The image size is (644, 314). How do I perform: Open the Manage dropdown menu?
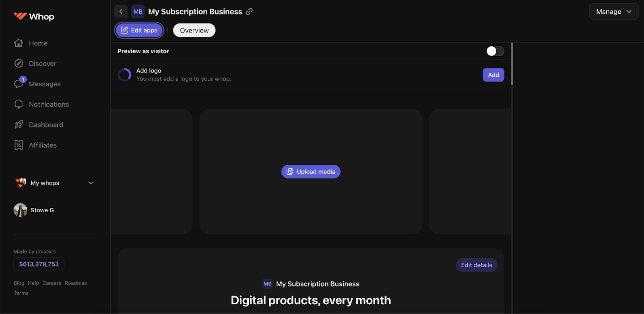click(613, 11)
